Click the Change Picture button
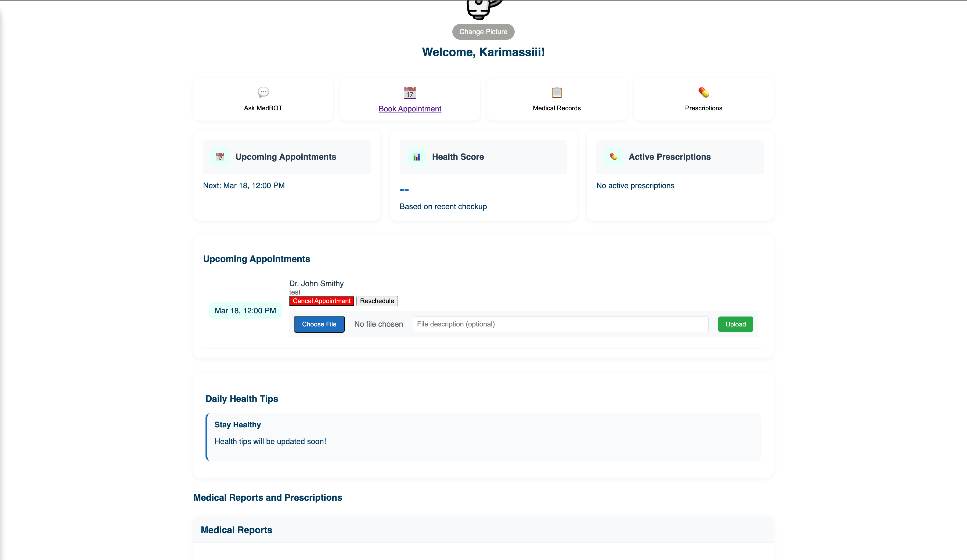967x560 pixels. point(483,31)
